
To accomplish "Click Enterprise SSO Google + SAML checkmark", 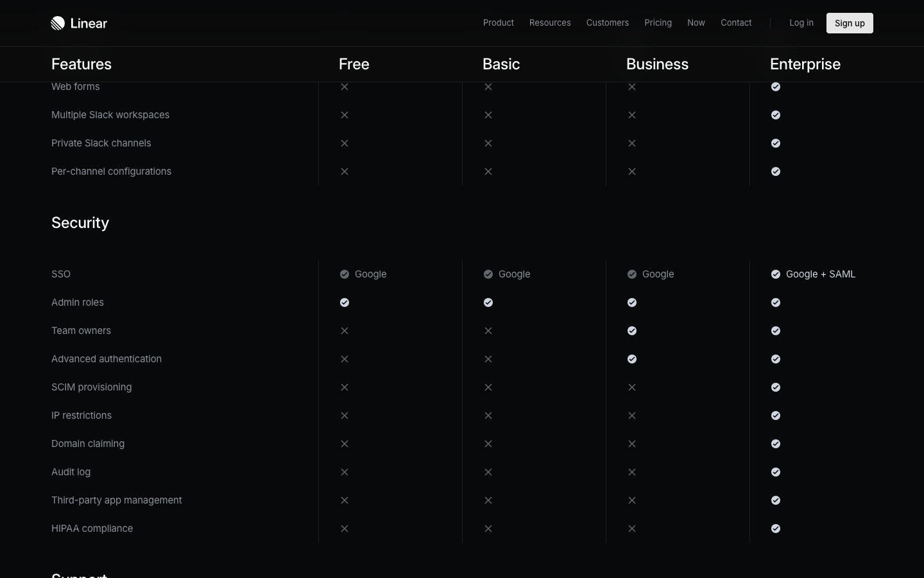I will pos(776,274).
